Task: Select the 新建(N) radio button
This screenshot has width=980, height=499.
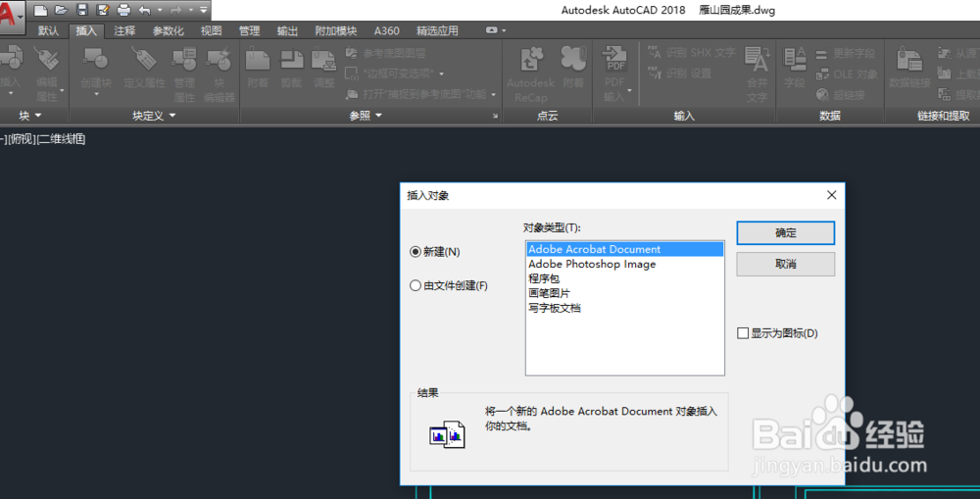Action: (x=435, y=252)
